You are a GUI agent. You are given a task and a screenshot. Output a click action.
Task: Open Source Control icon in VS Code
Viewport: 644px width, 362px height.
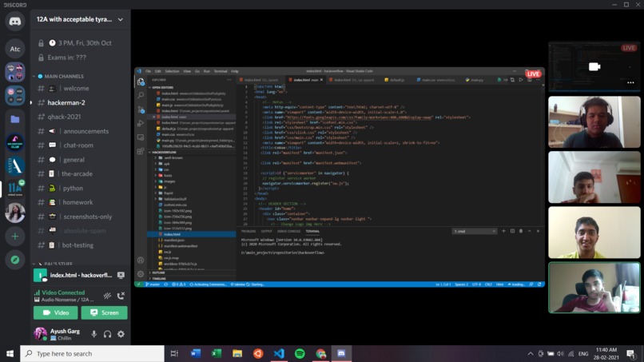[141, 109]
